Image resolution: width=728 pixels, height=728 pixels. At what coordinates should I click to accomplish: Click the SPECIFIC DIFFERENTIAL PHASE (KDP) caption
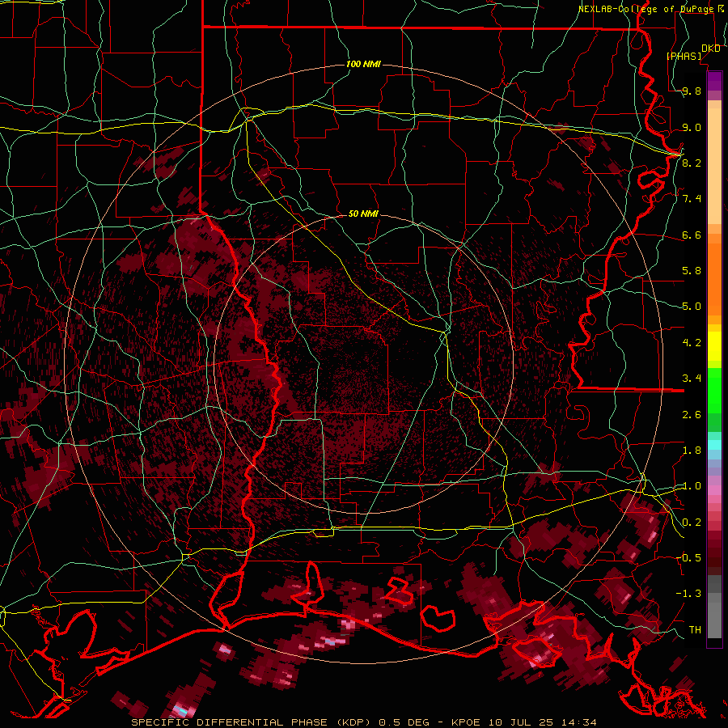pos(253,722)
